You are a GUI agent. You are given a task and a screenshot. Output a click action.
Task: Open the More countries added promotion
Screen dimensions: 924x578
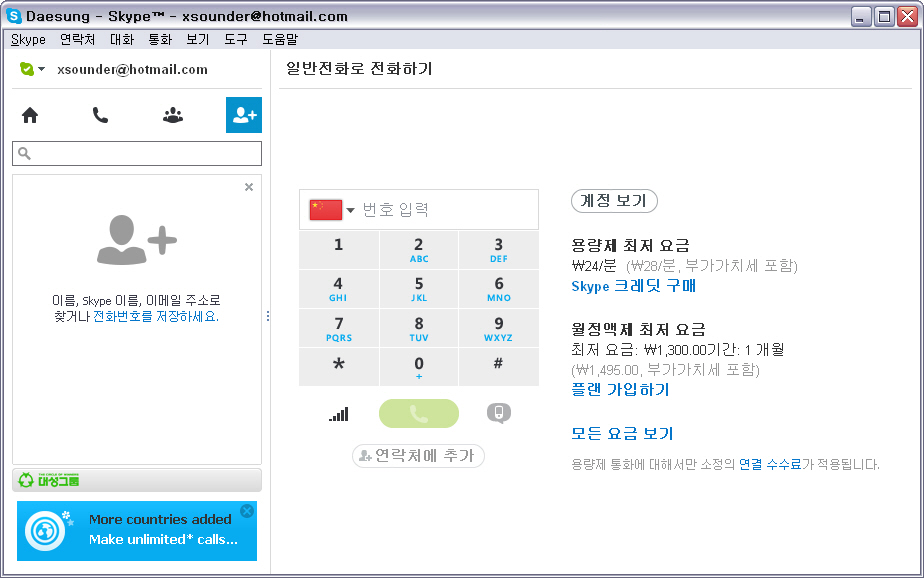[x=137, y=531]
